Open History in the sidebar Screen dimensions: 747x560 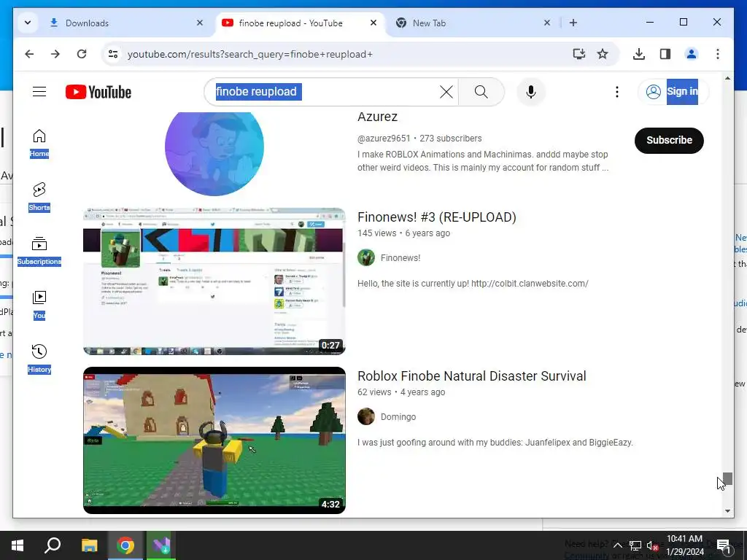click(39, 359)
